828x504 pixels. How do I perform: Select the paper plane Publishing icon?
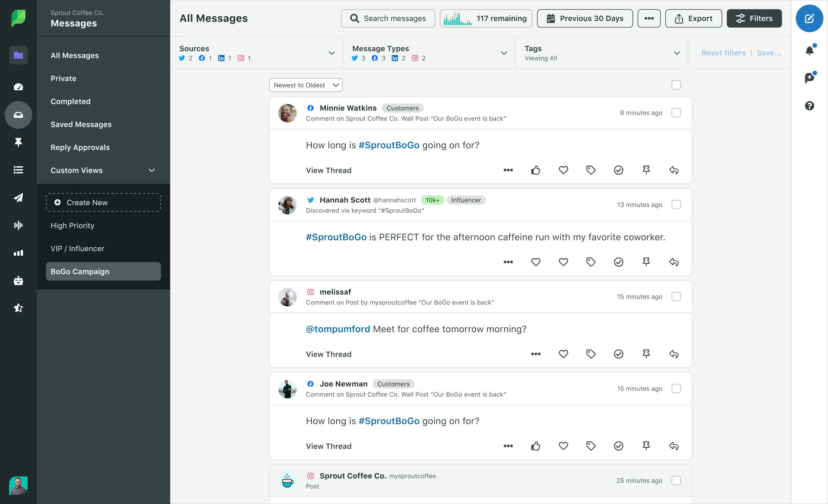pyautogui.click(x=18, y=198)
